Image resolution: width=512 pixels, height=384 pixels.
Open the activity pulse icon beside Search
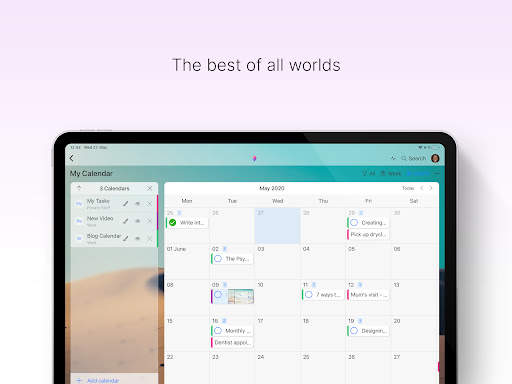click(393, 158)
